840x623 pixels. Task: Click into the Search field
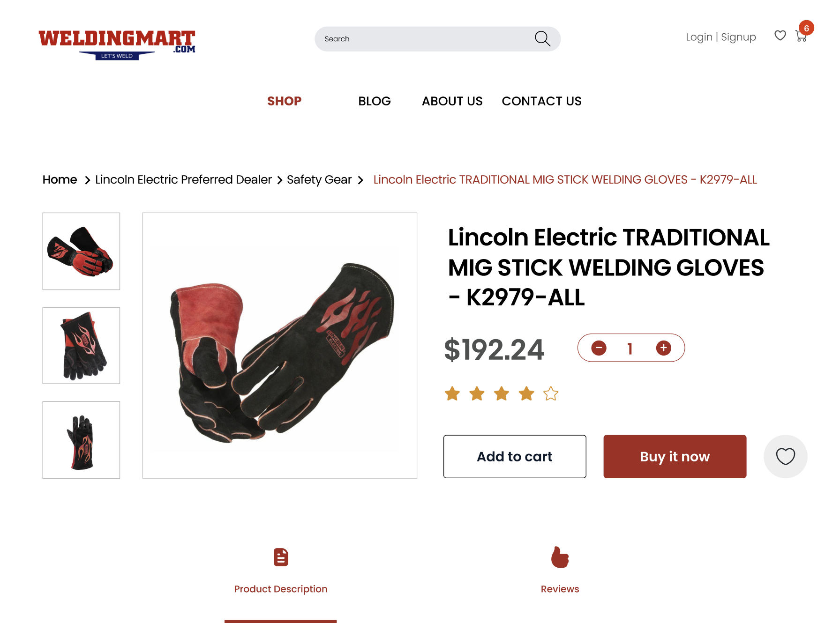[x=424, y=39]
